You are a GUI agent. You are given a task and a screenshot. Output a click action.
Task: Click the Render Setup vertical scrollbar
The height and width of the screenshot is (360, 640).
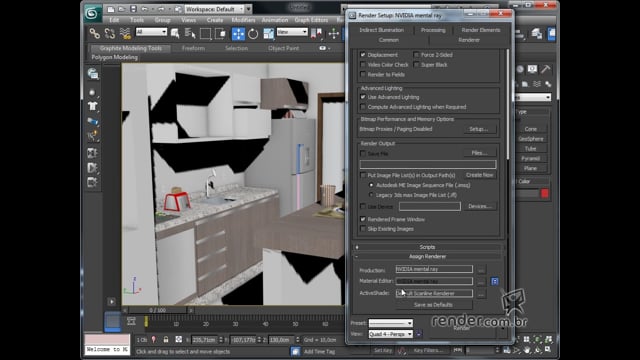click(507, 104)
